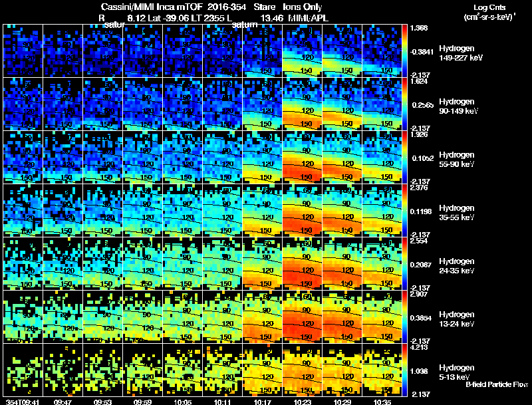The image size is (532, 405).
Task: Select the 5-13 keV panel at 09:47
Action: tap(63, 370)
